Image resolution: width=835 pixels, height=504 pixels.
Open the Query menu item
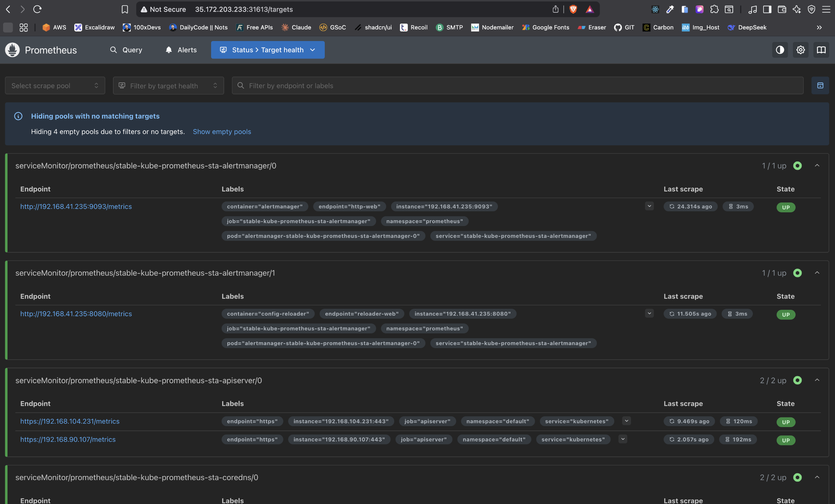[126, 50]
